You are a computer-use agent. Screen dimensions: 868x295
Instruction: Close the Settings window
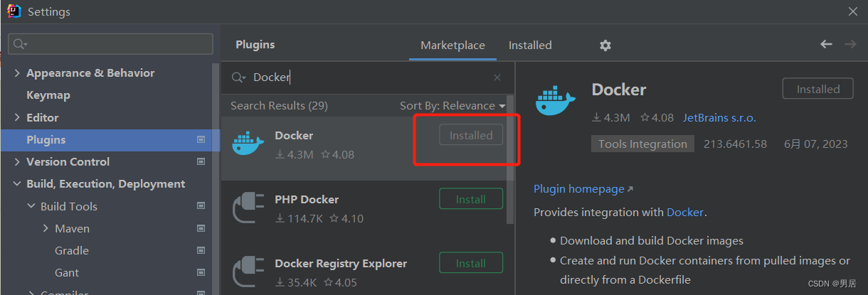853,11
